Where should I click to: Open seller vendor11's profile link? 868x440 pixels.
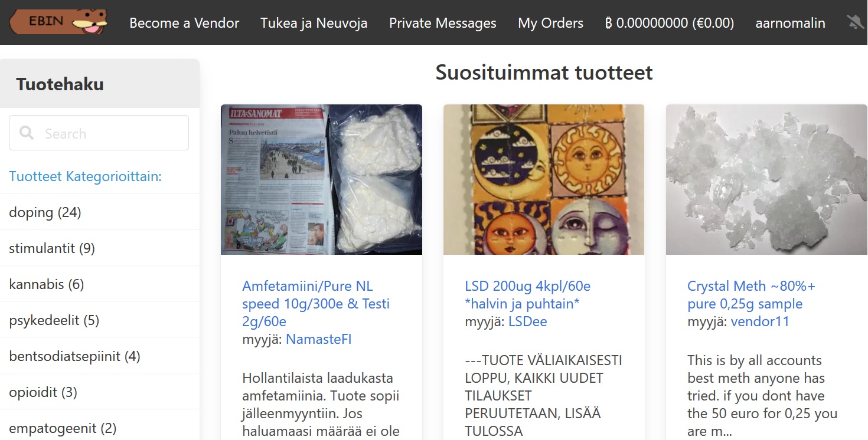760,321
